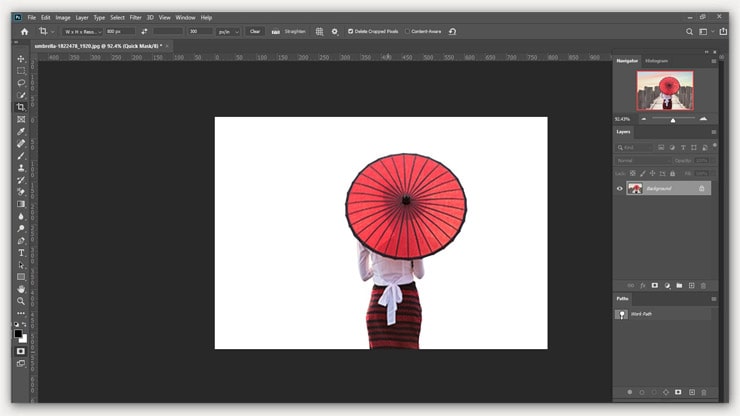Toggle the Content-Aware checkbox
The width and height of the screenshot is (740, 416).
click(408, 31)
